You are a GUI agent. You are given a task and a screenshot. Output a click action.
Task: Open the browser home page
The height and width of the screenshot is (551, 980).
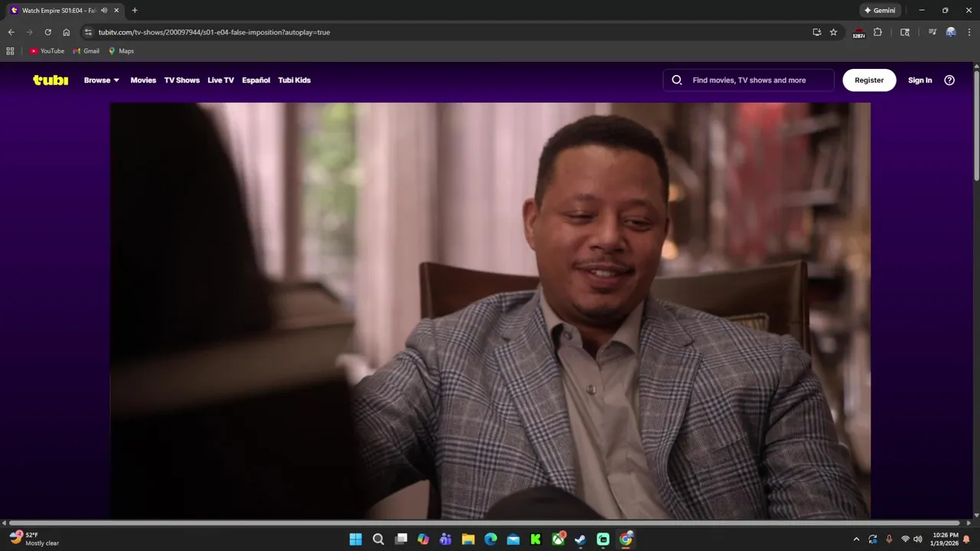pos(67,32)
